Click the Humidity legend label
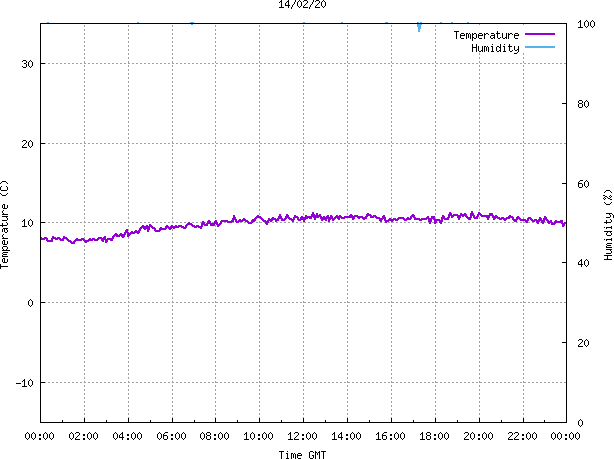The image size is (614, 459). [495, 48]
